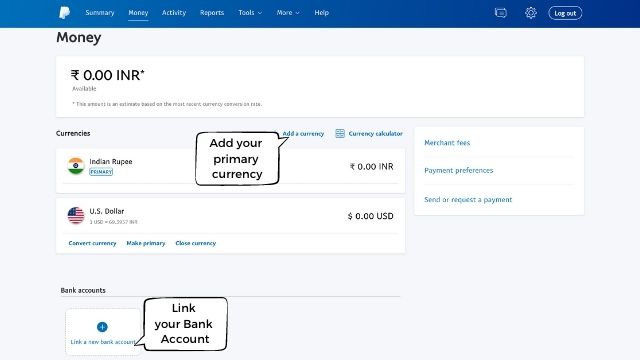
Task: Click the USD to INR exchange rate text
Action: (x=113, y=222)
